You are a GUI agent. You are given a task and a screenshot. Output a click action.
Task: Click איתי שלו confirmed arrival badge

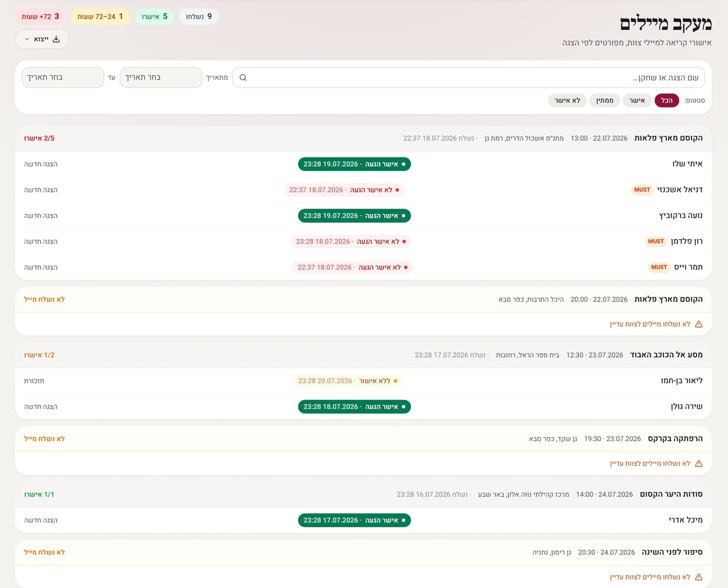(354, 164)
